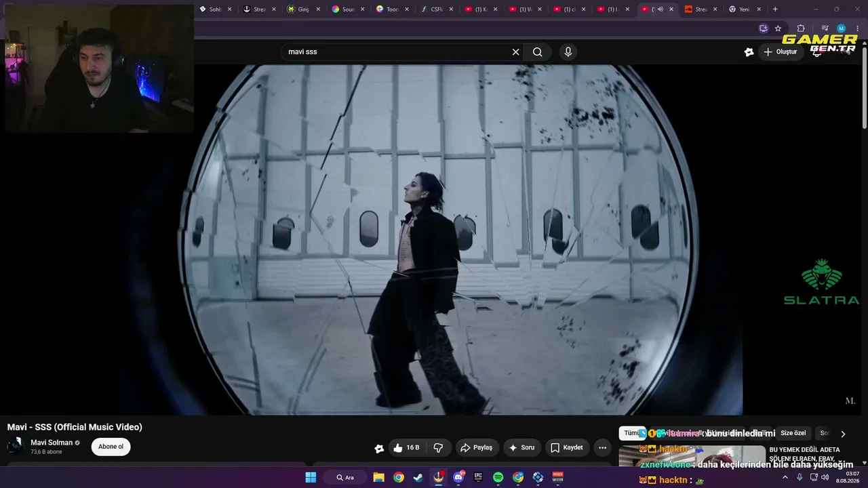Show more filter chips with right chevron
The image size is (868, 488).
(x=843, y=434)
